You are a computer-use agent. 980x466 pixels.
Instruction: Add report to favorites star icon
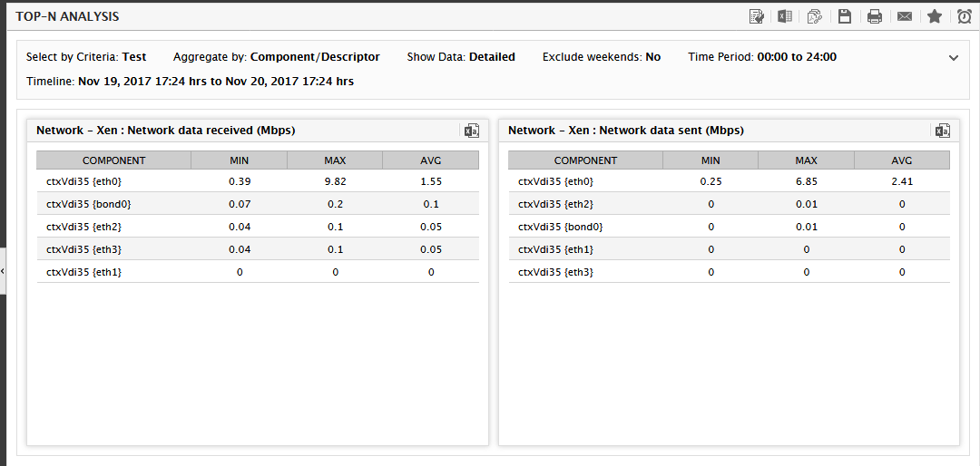pyautogui.click(x=935, y=16)
